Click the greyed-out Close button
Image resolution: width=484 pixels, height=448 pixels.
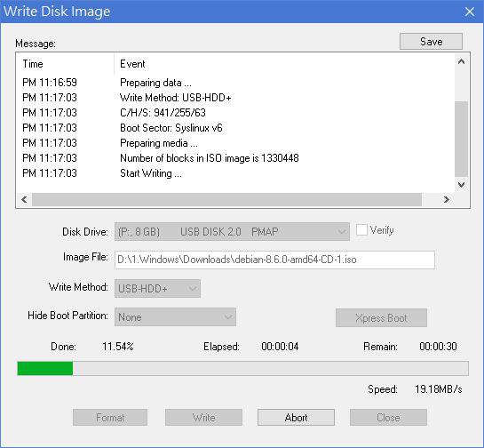tap(388, 418)
